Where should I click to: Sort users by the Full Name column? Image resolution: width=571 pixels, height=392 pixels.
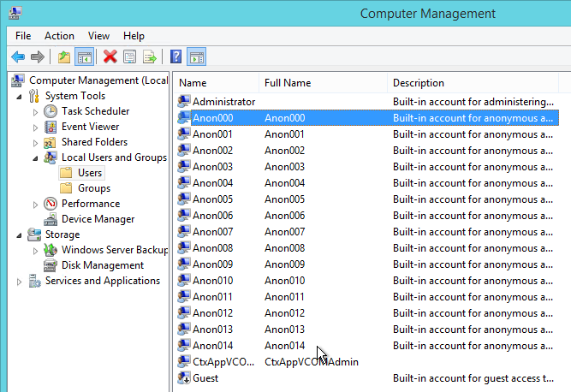288,83
